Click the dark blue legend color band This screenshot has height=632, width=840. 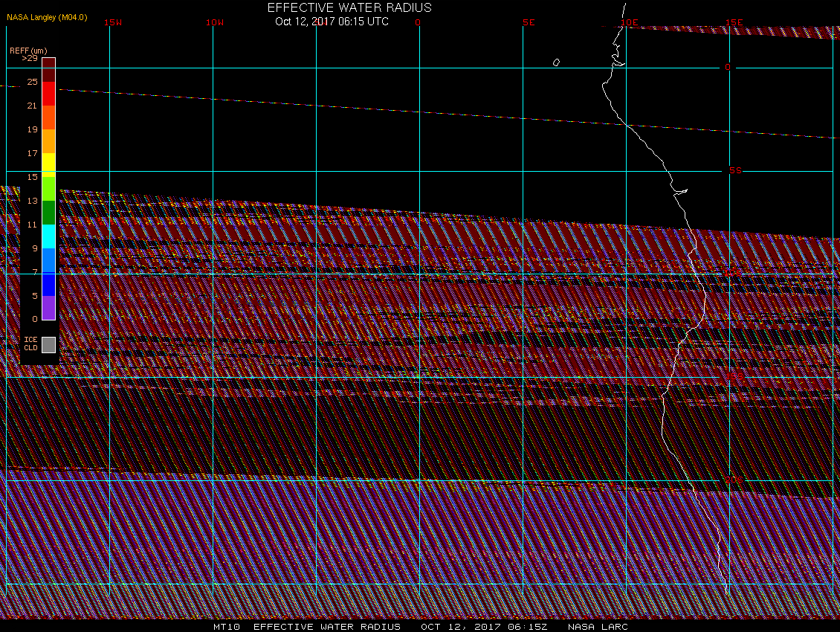click(x=49, y=284)
